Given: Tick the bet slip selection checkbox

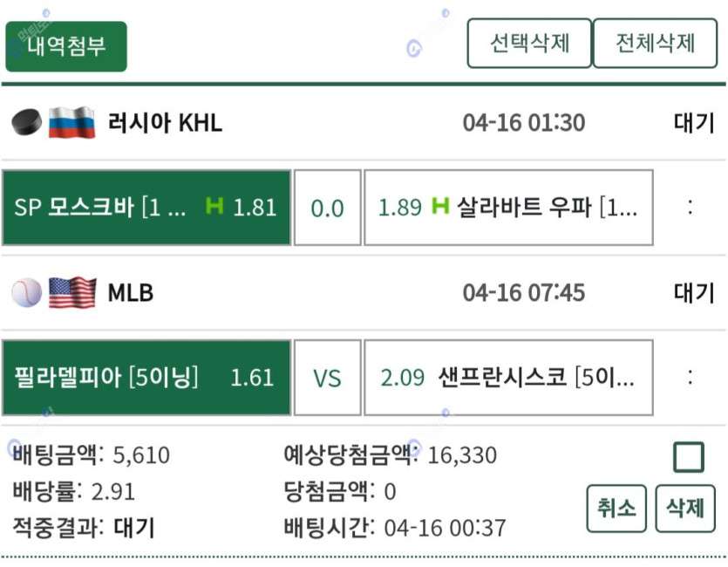Looking at the screenshot, I should 689,457.
